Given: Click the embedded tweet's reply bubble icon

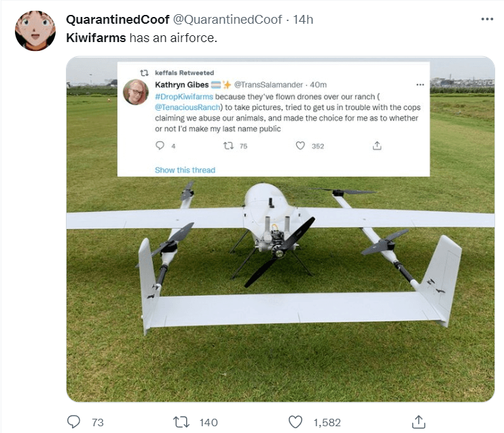Looking at the screenshot, I should click(x=160, y=145).
